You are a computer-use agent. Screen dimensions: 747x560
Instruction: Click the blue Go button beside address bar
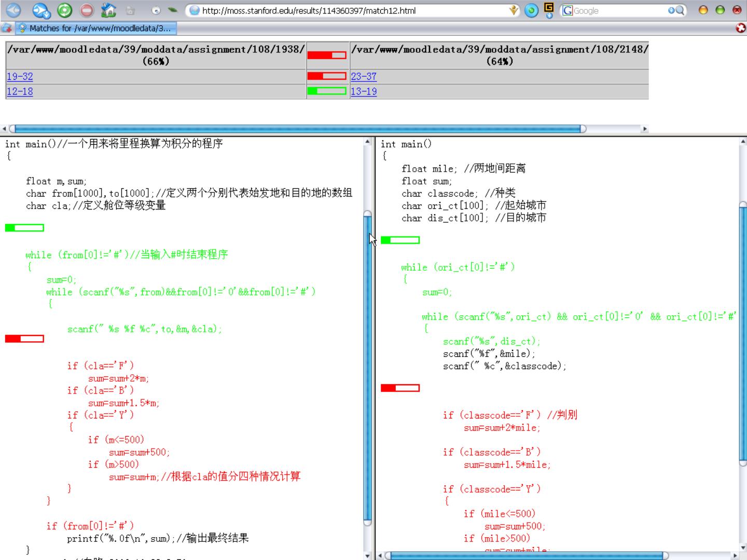531,10
